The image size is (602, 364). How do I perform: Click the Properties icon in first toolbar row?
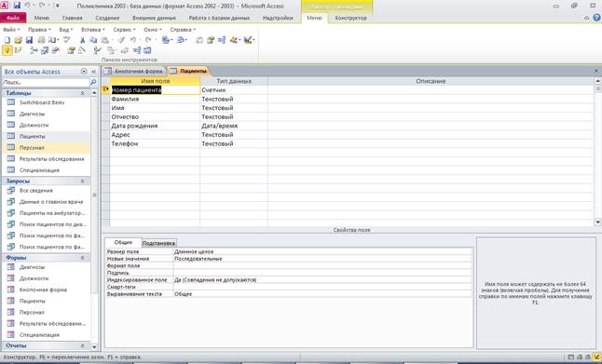211,40
